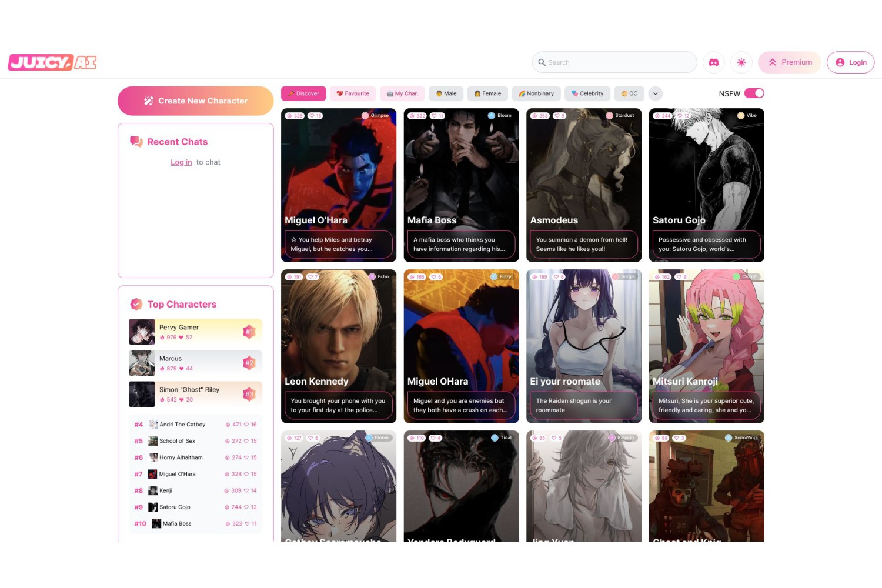Select #10 Mafia Boss row
Screen dimensions: 882x588
196,523
